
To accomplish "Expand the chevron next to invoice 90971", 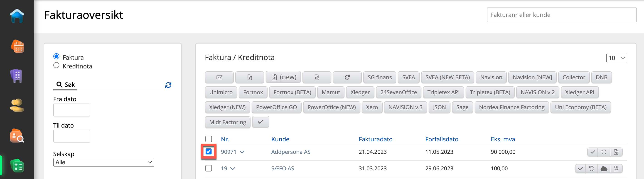I will (242, 152).
